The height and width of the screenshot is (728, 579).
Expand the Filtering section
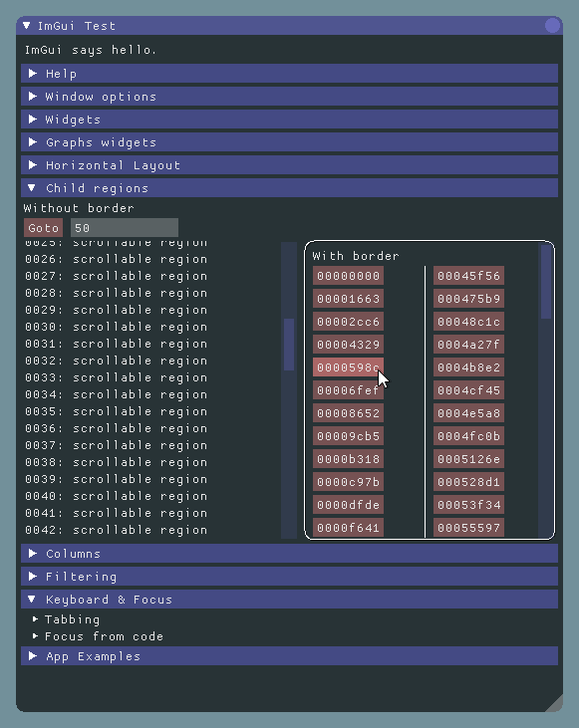(289, 577)
